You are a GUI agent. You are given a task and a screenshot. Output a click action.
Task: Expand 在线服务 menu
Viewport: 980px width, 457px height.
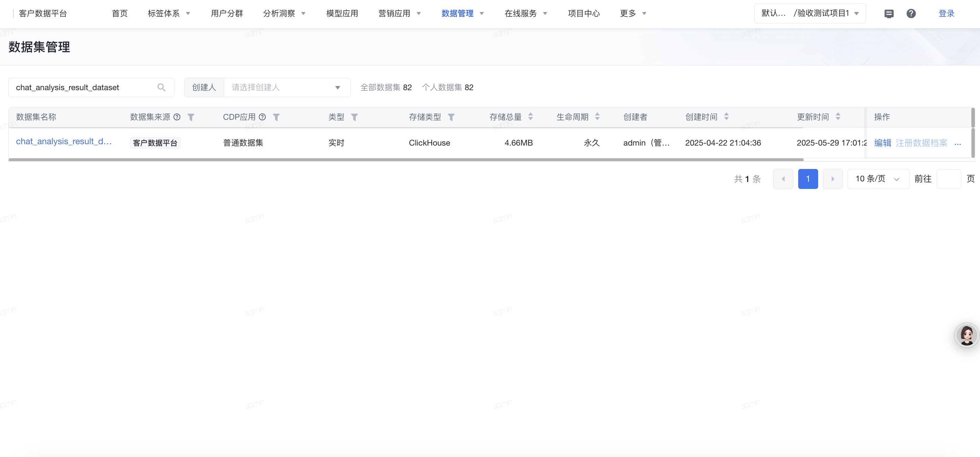tap(526, 13)
